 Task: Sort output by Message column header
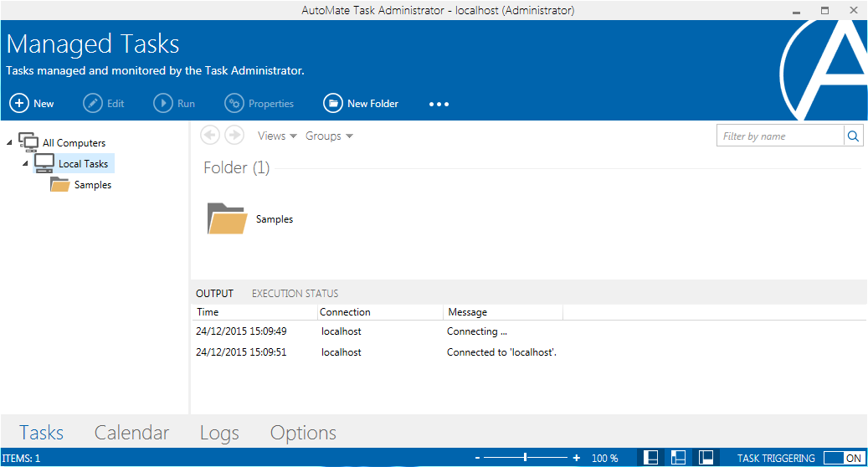pyautogui.click(x=503, y=312)
